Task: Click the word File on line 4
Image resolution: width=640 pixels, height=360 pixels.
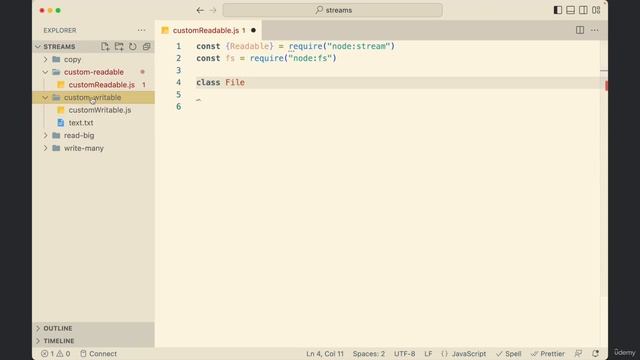Action: tap(235, 82)
